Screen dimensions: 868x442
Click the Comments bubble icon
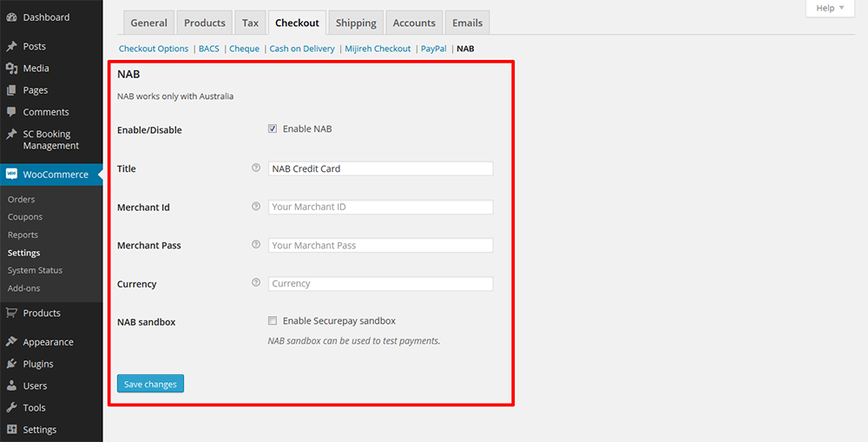click(11, 112)
